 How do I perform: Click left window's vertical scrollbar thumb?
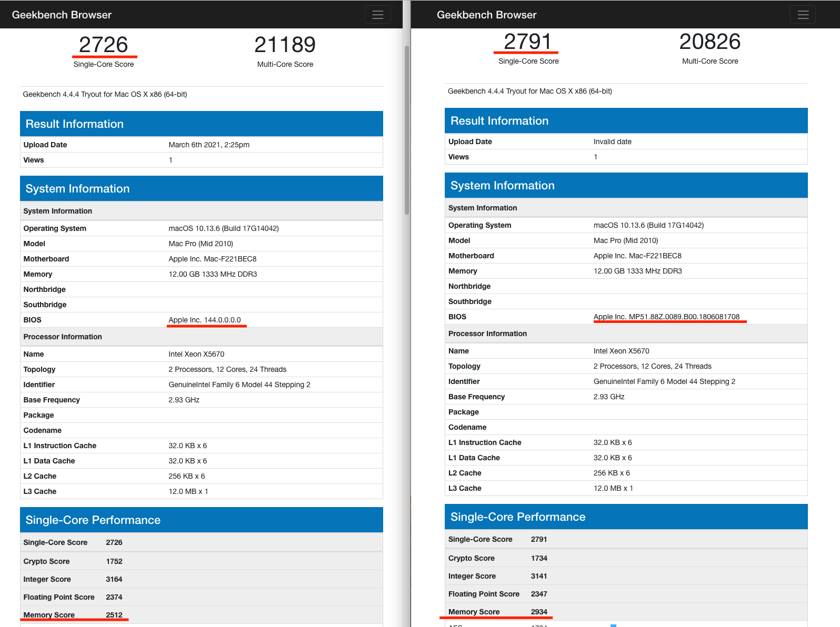[406, 130]
